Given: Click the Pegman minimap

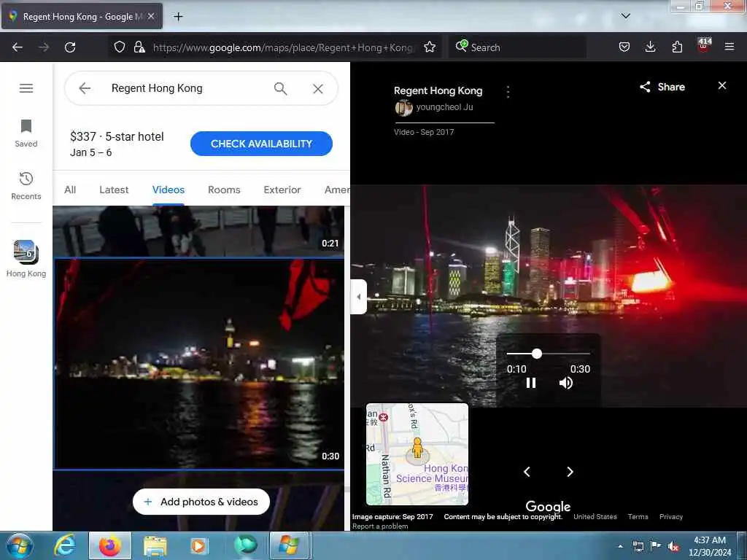Looking at the screenshot, I should pos(417,454).
